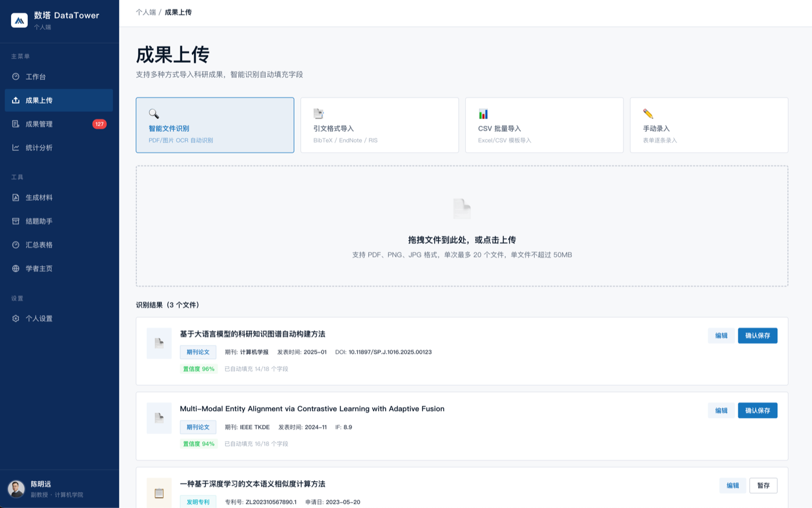Click 暂存 on the patent entry

coord(763,485)
